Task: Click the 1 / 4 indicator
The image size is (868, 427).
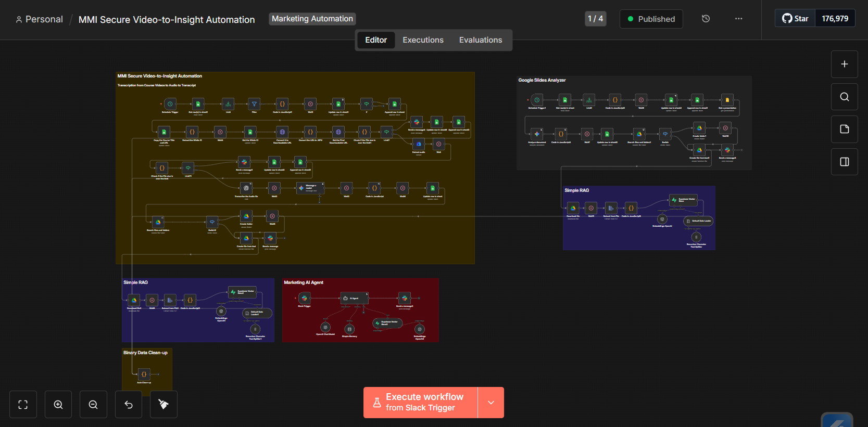Action: (x=595, y=19)
